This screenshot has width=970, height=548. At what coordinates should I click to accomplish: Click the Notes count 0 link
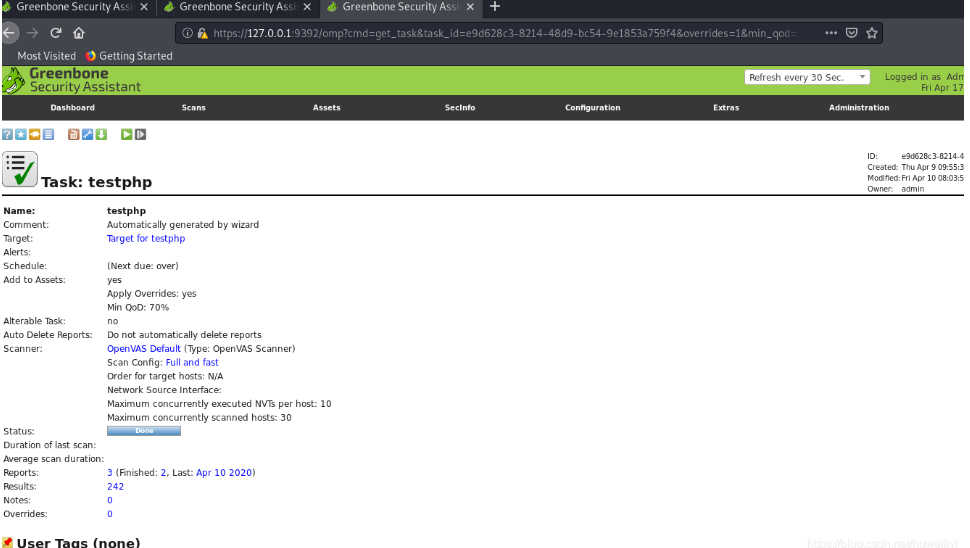coord(110,500)
